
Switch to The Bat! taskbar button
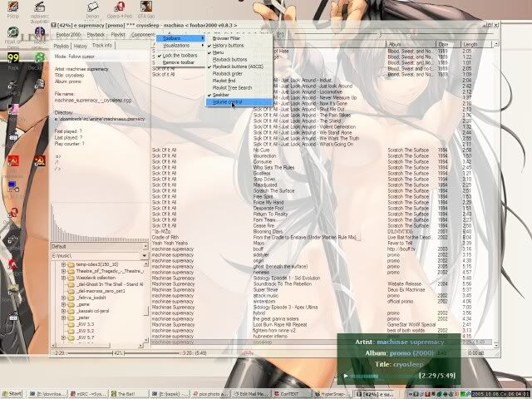[x=129, y=394]
